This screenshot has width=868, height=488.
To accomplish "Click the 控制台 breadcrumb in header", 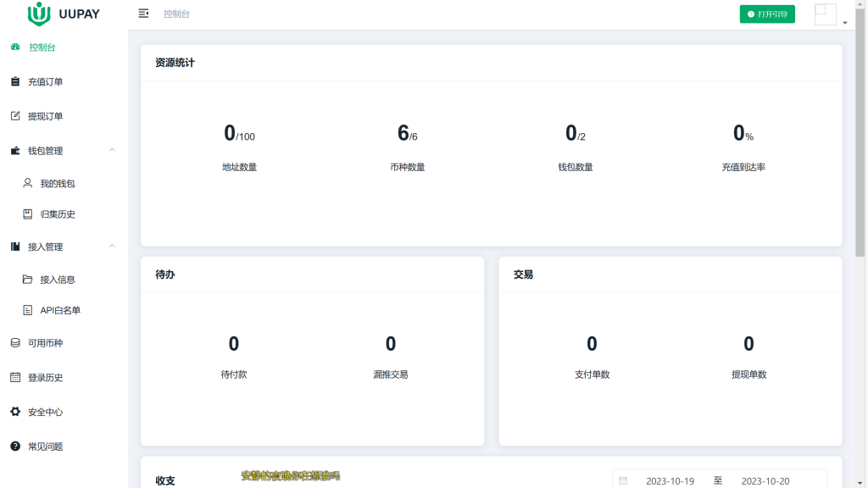I will point(176,14).
